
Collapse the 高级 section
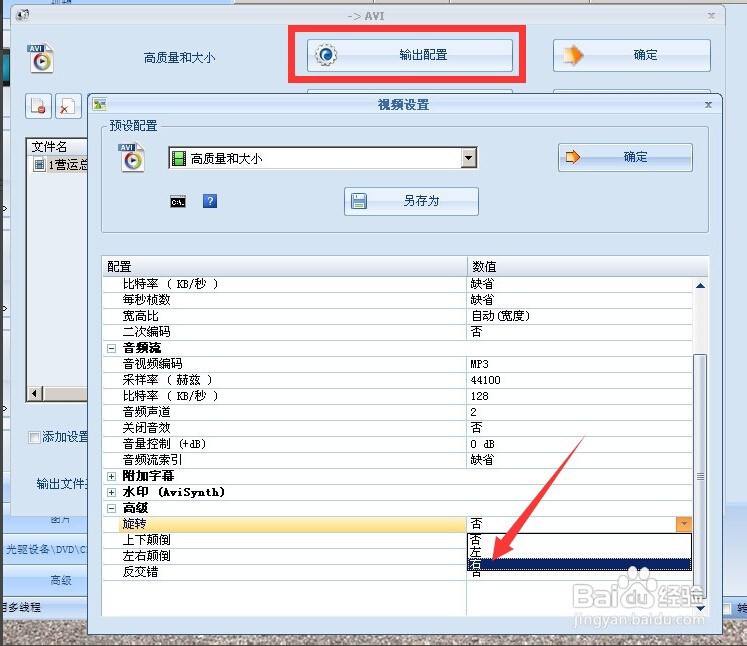click(x=111, y=508)
